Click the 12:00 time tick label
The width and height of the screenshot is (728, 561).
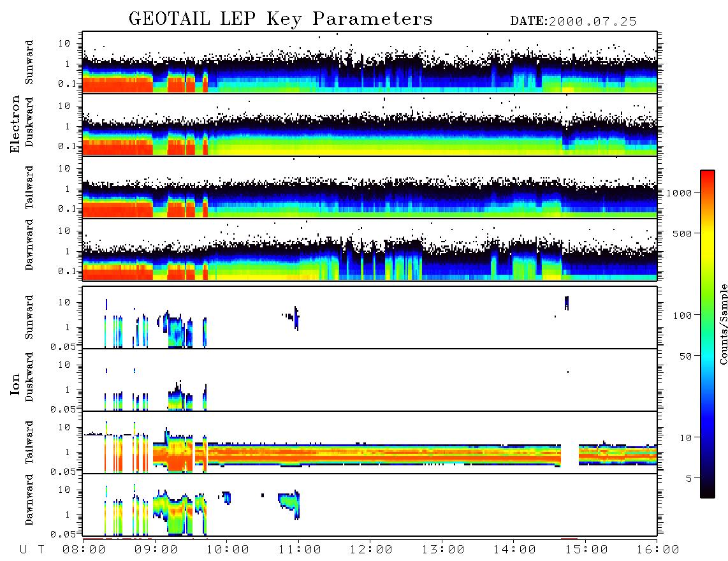coord(371,550)
